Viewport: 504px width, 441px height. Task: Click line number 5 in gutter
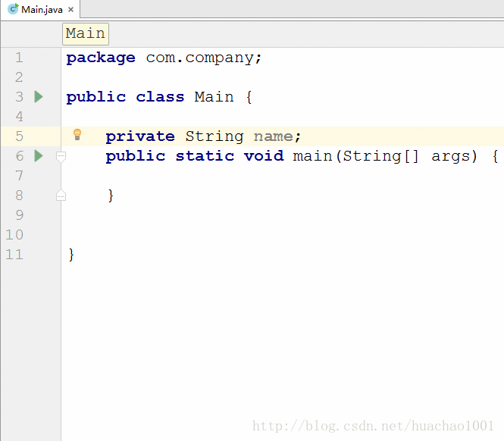[19, 136]
